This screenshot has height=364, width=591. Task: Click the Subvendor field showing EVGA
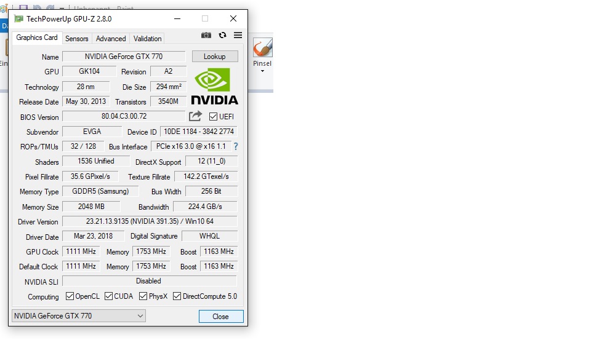[x=92, y=132]
